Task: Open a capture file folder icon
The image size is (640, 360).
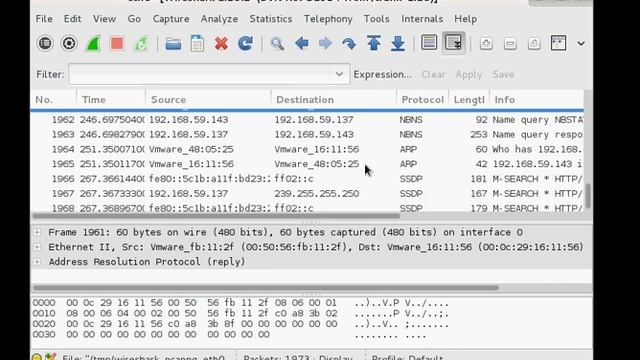Action: pyautogui.click(x=173, y=43)
